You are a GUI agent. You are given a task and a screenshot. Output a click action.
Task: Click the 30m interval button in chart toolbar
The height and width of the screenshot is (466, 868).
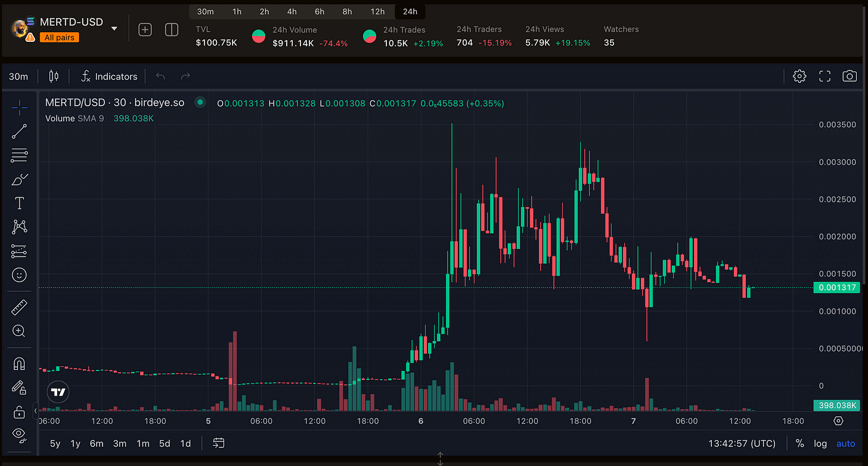click(x=18, y=76)
